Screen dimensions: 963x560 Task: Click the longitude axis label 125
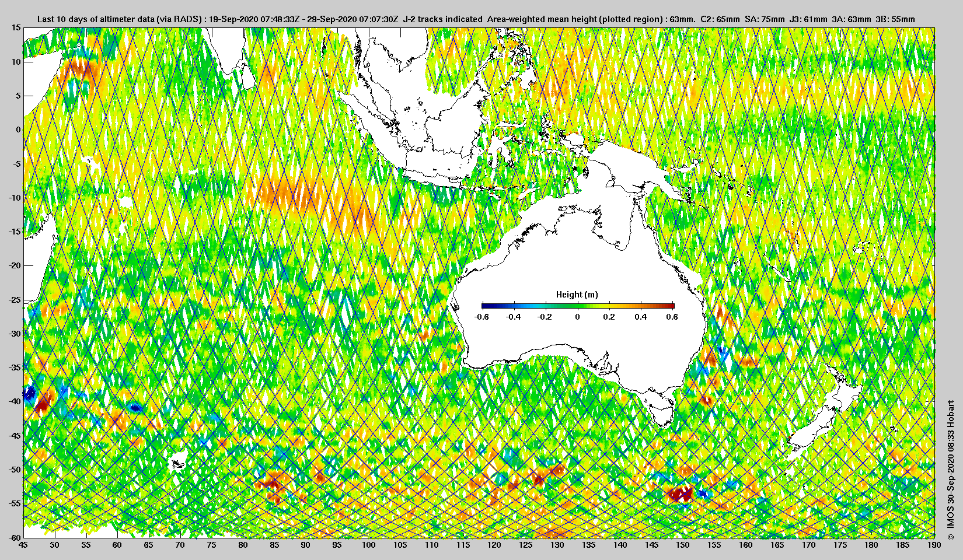526,545
